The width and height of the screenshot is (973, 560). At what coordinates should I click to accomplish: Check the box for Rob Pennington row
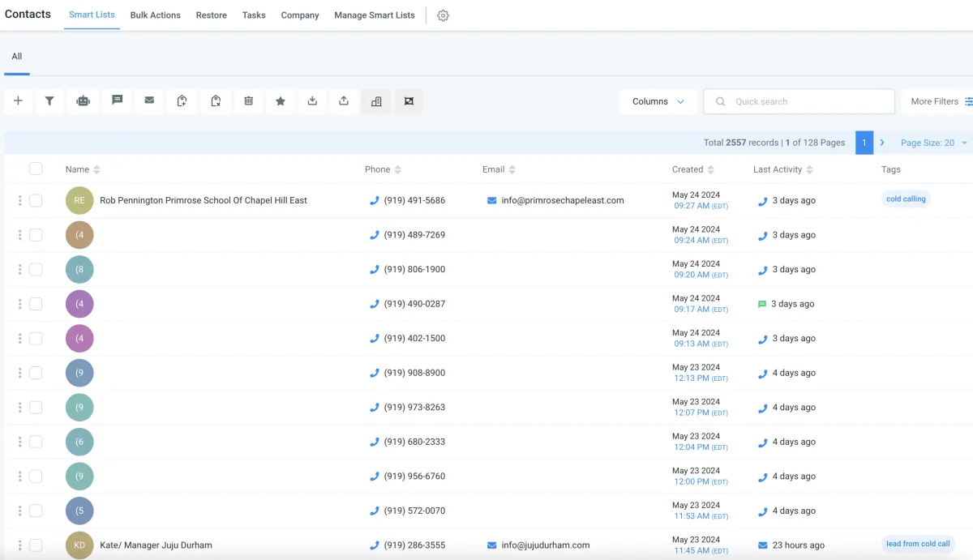tap(36, 200)
